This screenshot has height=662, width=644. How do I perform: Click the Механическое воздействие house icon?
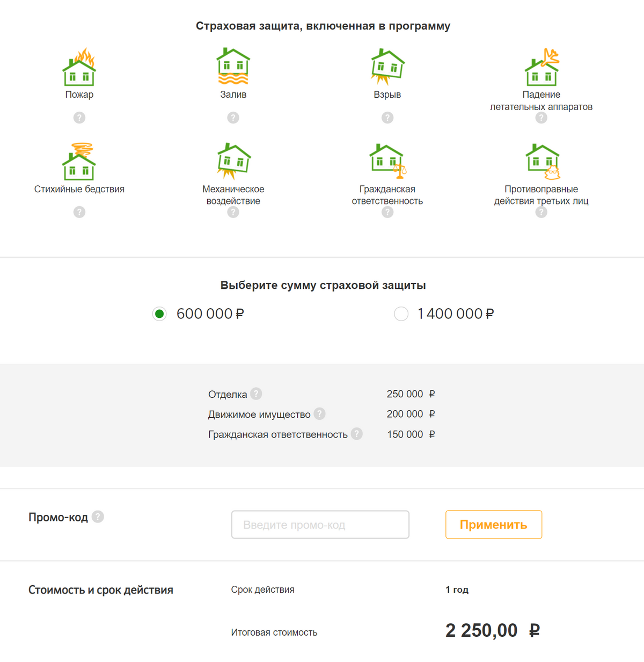[x=233, y=161]
